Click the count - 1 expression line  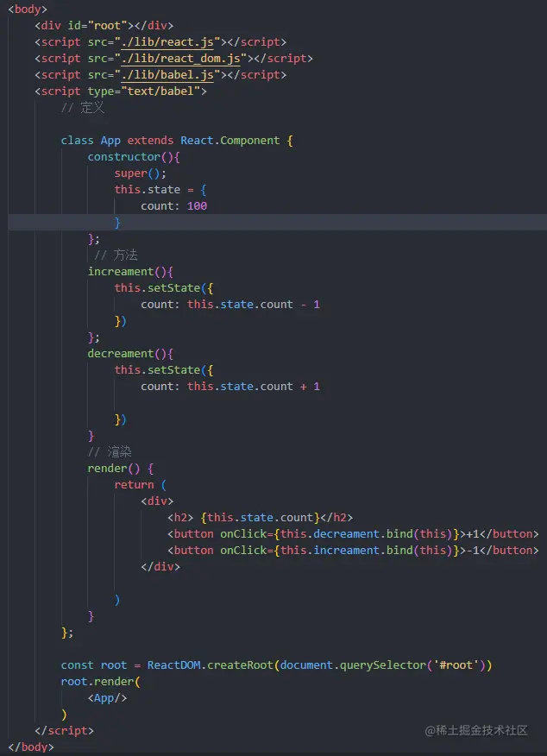pyautogui.click(x=230, y=305)
